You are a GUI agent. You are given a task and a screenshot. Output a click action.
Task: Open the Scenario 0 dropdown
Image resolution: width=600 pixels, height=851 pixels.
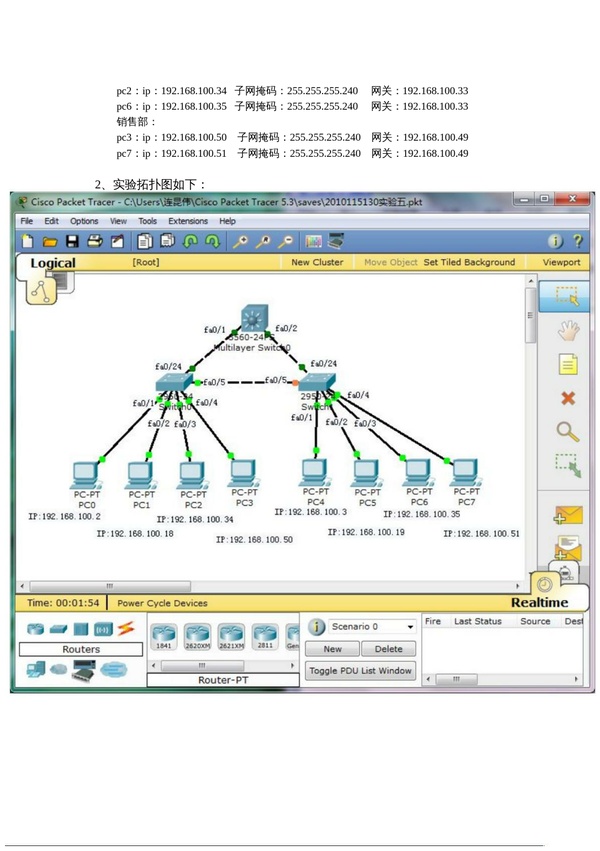(410, 627)
